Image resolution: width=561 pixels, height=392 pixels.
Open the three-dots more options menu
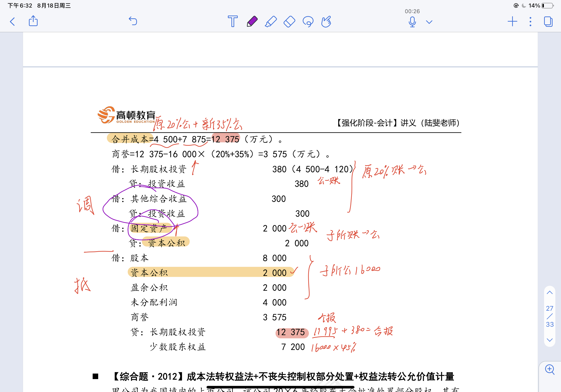coord(530,22)
